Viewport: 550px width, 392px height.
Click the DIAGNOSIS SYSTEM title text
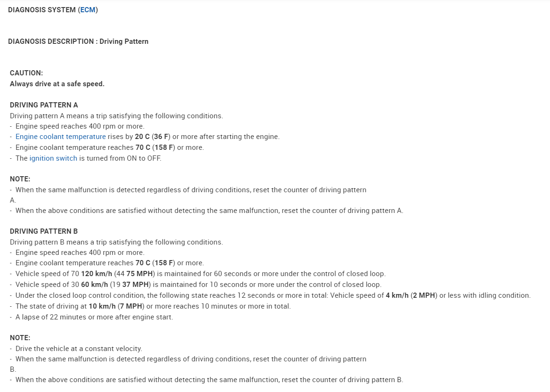point(42,10)
